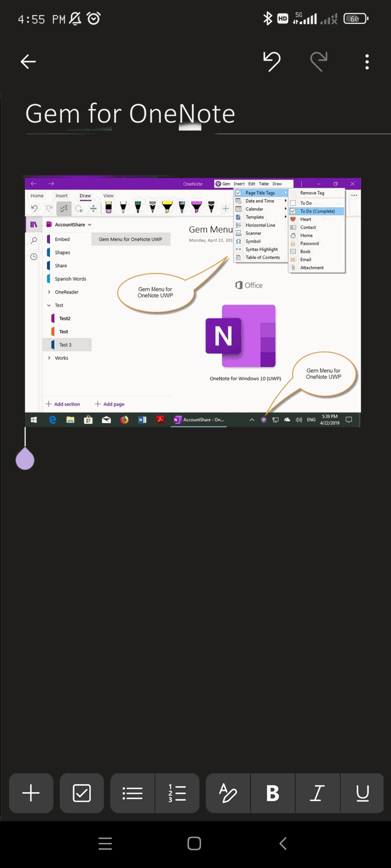Select magenta highlighter pen in embedded screenshot
Viewport: 391px width, 868px height.
[x=197, y=208]
